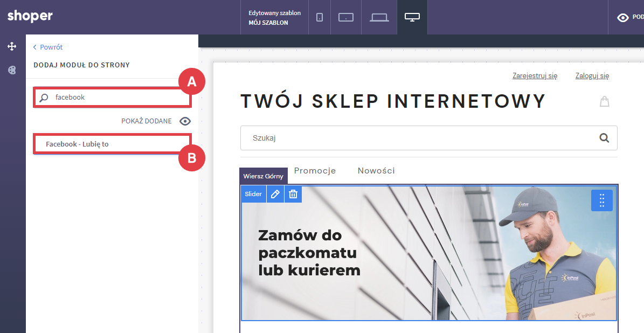The image size is (644, 333).
Task: Click the Slider drag handle dots
Action: pyautogui.click(x=601, y=200)
